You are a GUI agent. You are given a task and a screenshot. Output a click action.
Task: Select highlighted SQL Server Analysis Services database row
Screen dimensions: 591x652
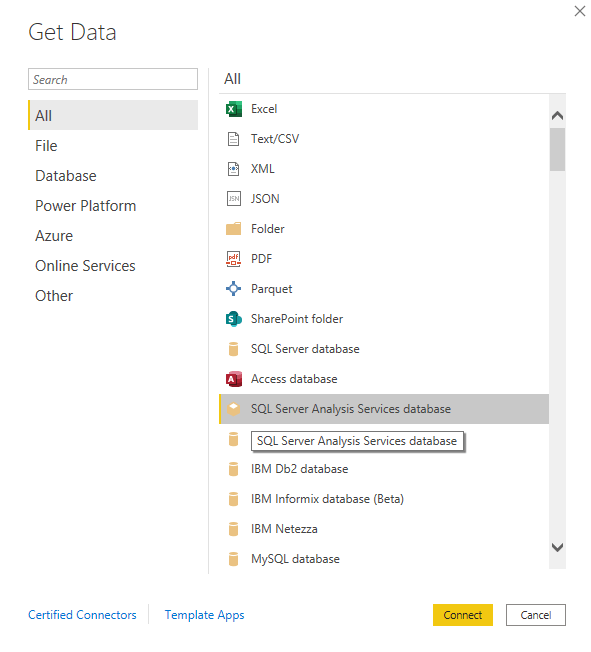(384, 409)
